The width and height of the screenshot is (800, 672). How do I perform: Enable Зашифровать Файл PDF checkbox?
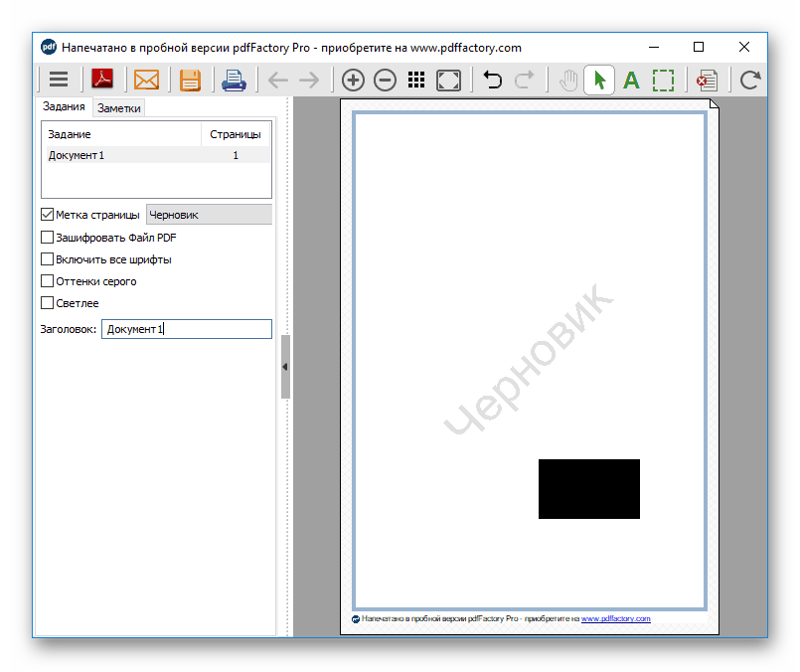pyautogui.click(x=47, y=238)
